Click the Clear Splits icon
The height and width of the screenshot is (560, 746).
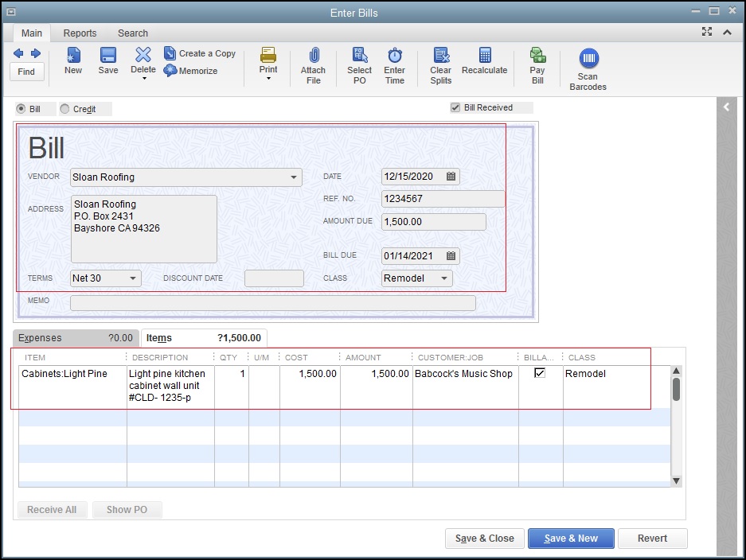[x=441, y=56]
